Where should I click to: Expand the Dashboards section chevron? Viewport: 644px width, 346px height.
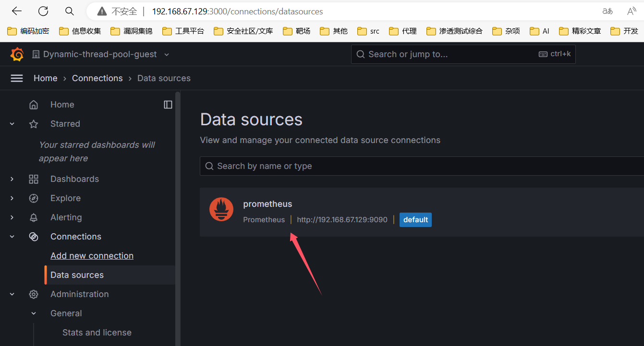coord(12,179)
